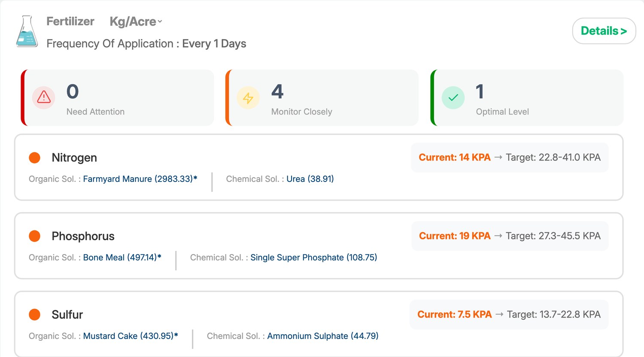
Task: Click the Bone Meal (497.14) organic solution
Action: [x=122, y=257]
